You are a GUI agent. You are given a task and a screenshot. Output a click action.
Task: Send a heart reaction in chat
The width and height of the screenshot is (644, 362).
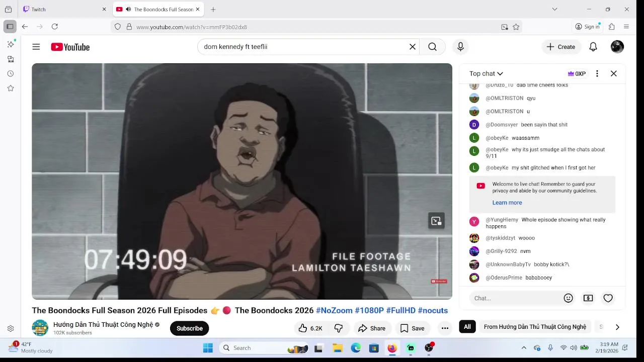click(x=608, y=298)
